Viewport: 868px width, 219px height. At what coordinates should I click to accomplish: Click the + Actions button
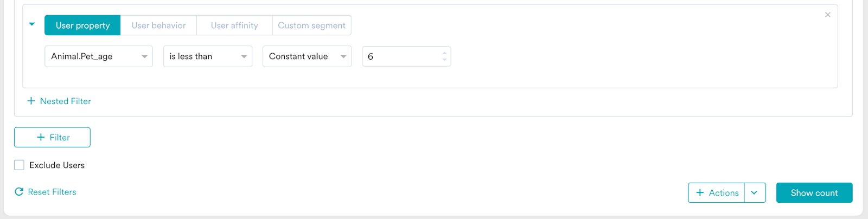[x=717, y=193]
